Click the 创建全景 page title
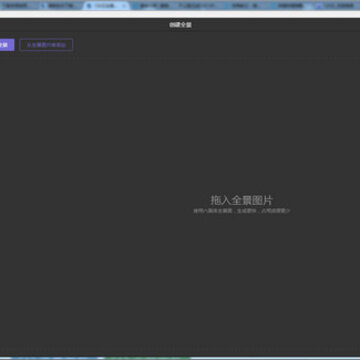The height and width of the screenshot is (360, 360). coord(180,25)
